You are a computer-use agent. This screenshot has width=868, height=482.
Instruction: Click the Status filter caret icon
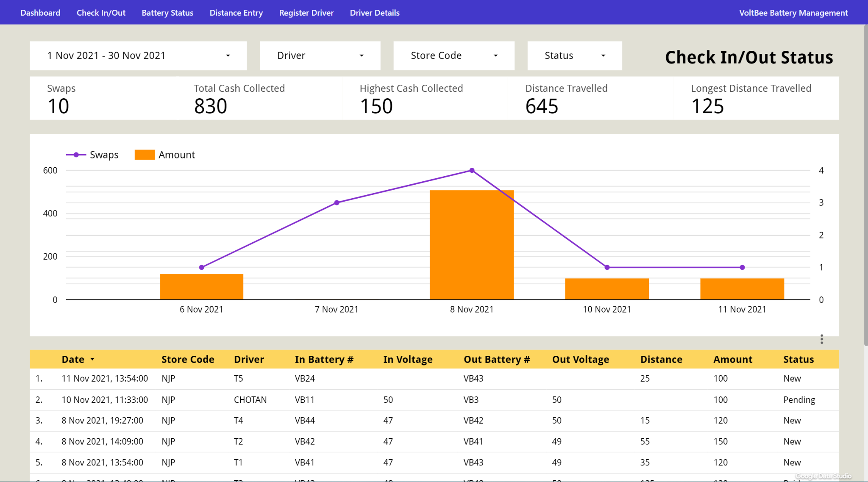(x=603, y=55)
